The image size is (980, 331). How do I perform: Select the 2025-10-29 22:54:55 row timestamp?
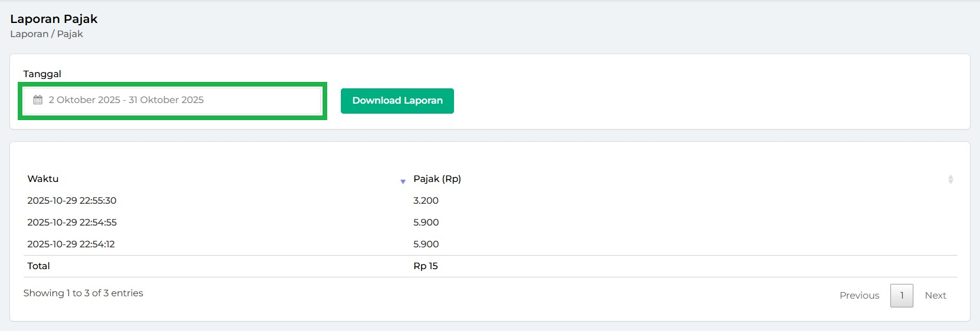pyautogui.click(x=72, y=223)
